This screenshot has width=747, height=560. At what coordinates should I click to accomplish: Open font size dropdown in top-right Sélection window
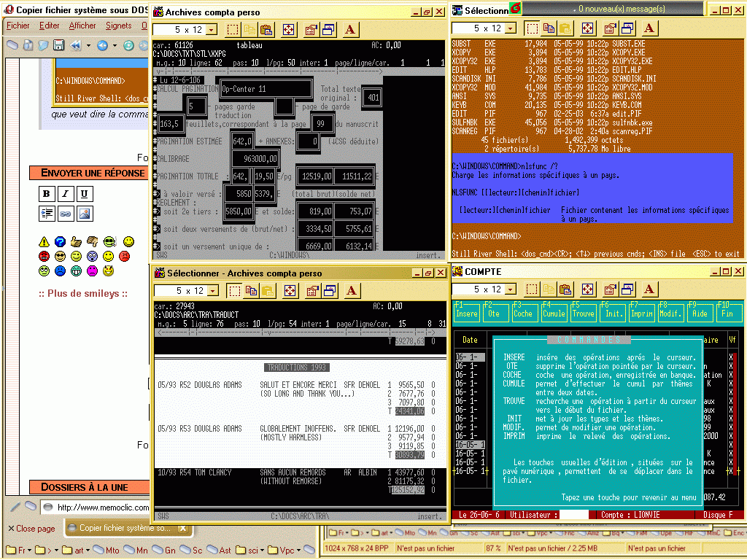pos(511,28)
